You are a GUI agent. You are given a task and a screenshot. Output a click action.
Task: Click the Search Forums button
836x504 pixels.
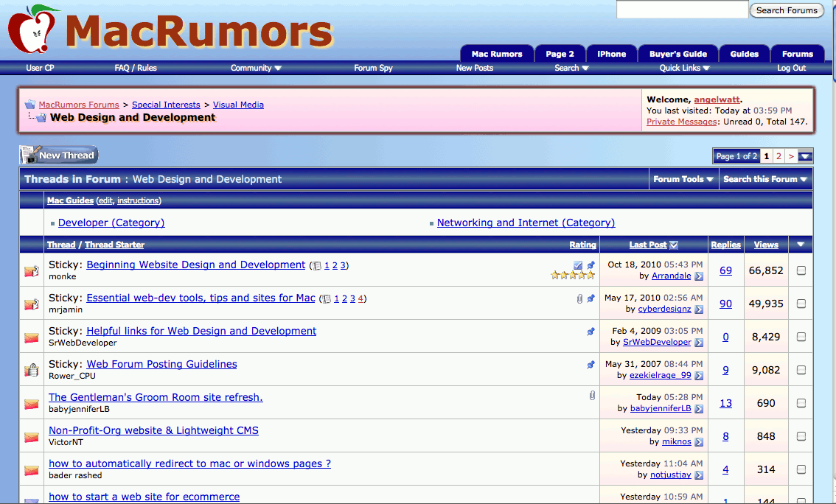(787, 10)
